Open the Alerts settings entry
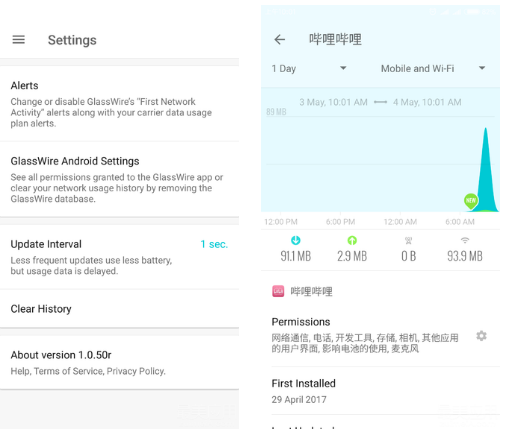505x434 pixels. click(119, 104)
